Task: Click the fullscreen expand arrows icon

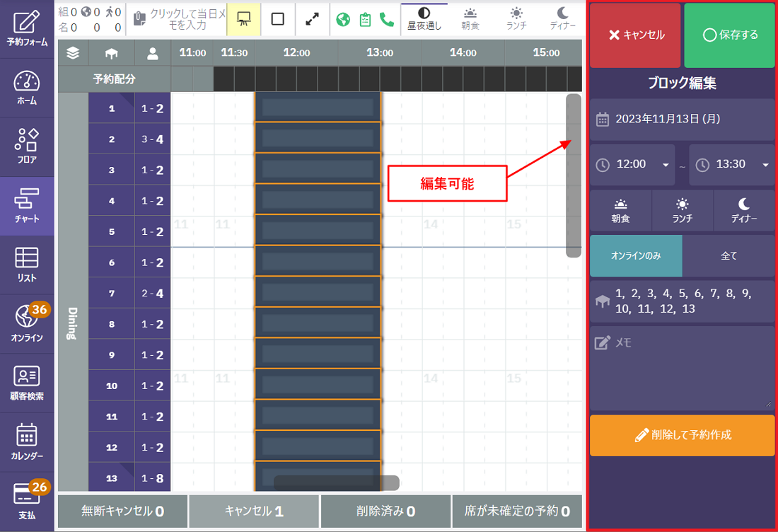Action: pos(312,19)
